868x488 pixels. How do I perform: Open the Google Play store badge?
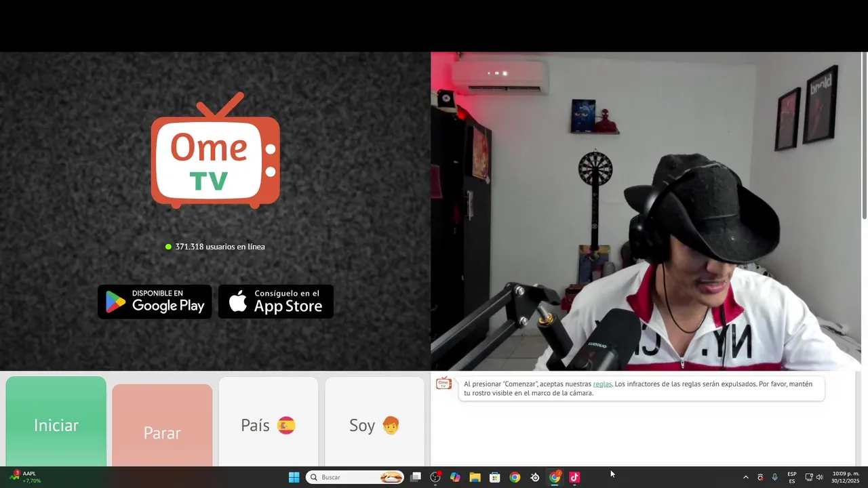coord(155,302)
